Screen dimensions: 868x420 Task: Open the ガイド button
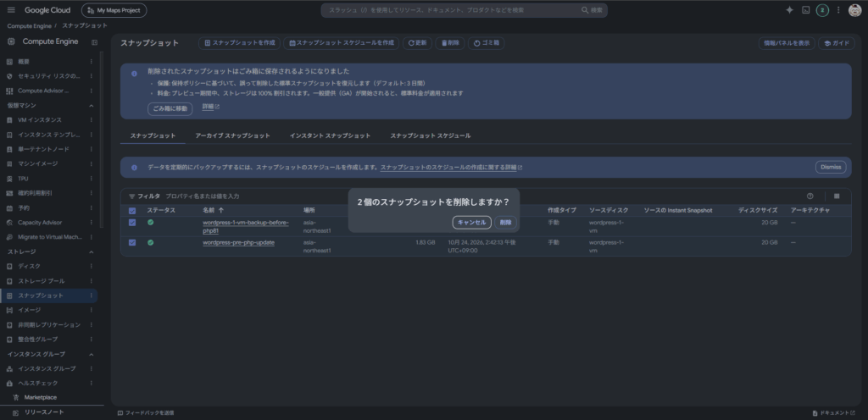[x=836, y=43]
